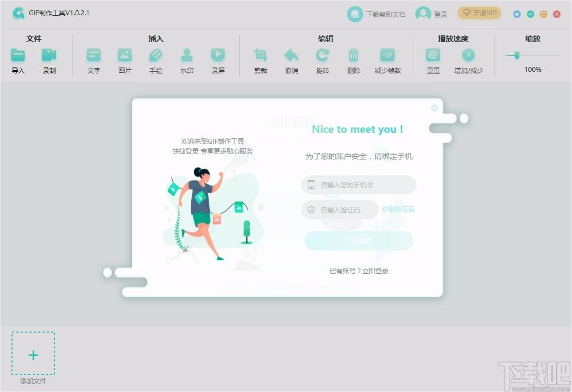Open the blue dropdown menu button in title bar
This screenshot has height=392, width=572.
tap(517, 14)
